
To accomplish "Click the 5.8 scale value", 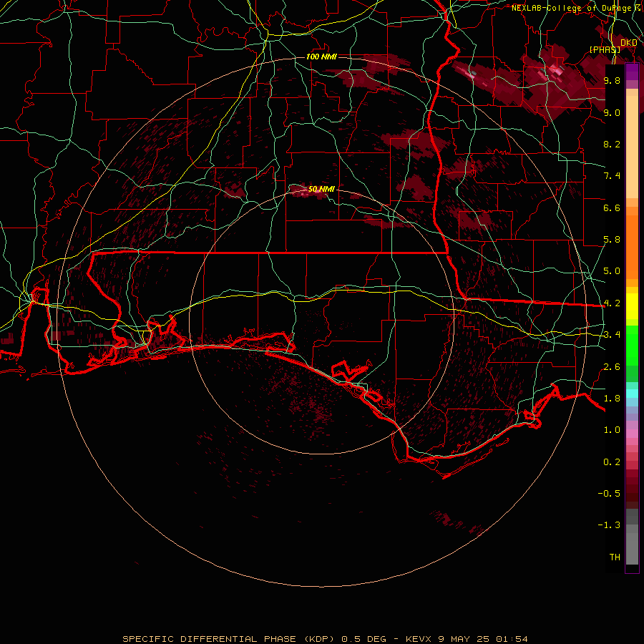I will [x=612, y=240].
